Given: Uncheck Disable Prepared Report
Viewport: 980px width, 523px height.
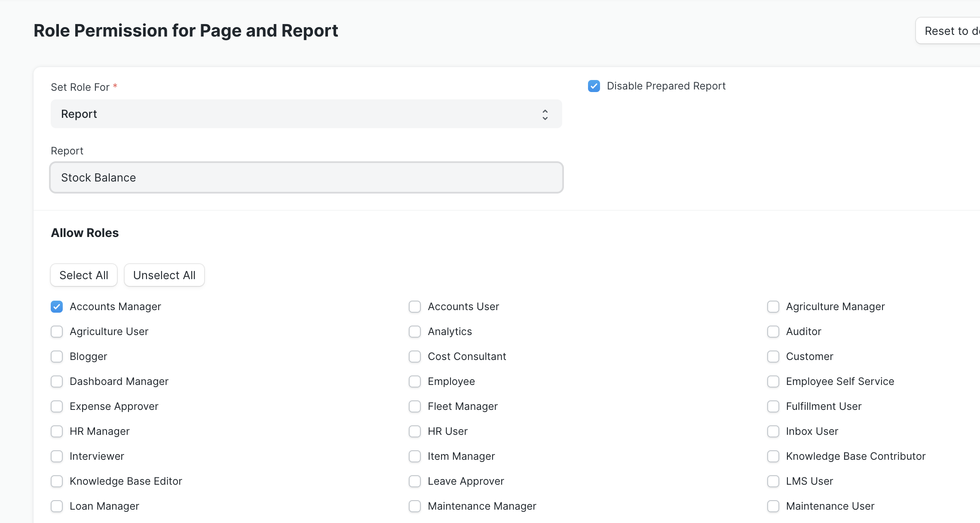Looking at the screenshot, I should coord(594,86).
